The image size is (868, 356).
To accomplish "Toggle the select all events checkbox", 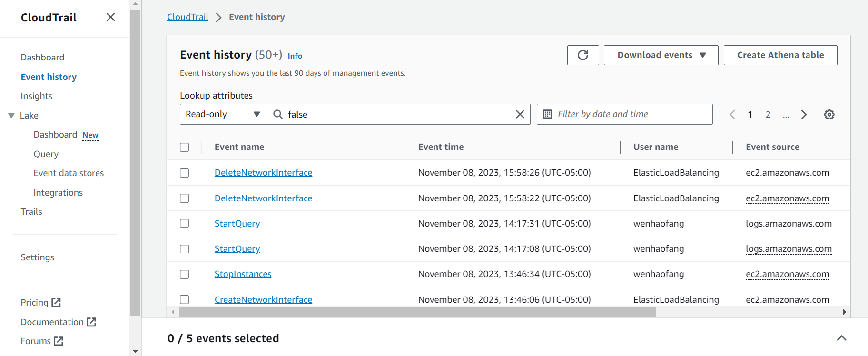I will coord(185,147).
